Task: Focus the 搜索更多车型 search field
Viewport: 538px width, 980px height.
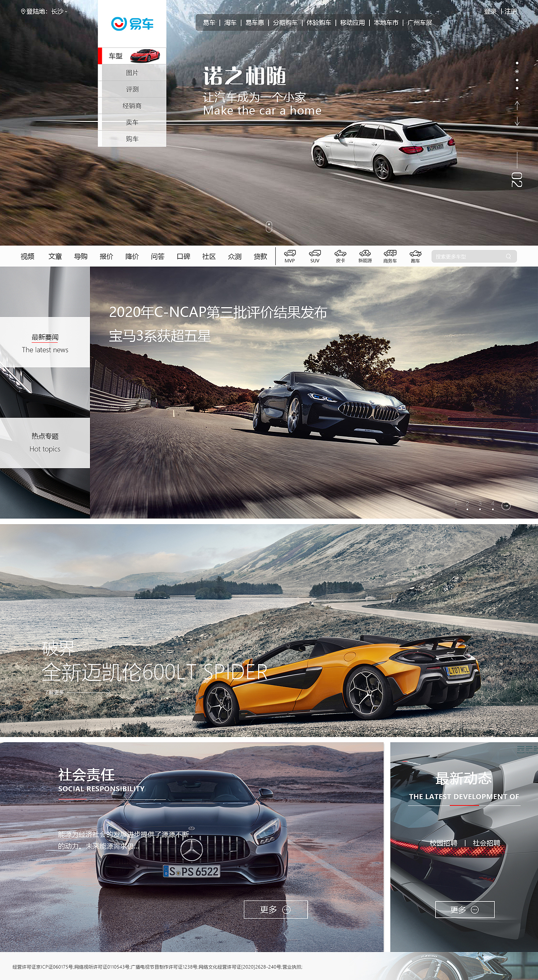Action: pyautogui.click(x=474, y=256)
